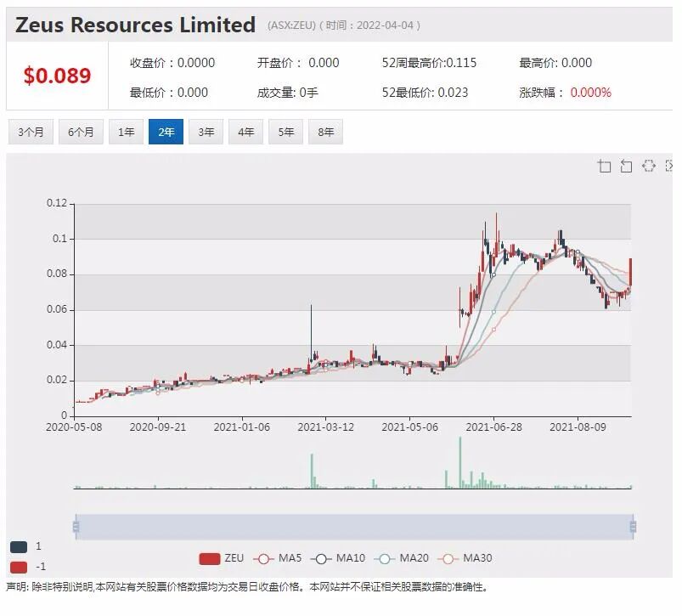Click the tallest volume bar in volume chart
Image resolution: width=682 pixels, height=616 pixels.
pyautogui.click(x=460, y=462)
